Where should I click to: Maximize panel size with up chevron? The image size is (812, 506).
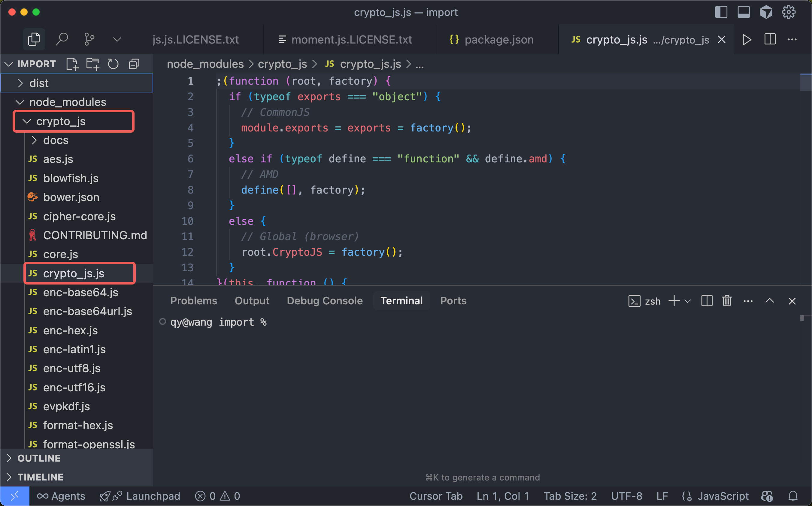(x=769, y=301)
